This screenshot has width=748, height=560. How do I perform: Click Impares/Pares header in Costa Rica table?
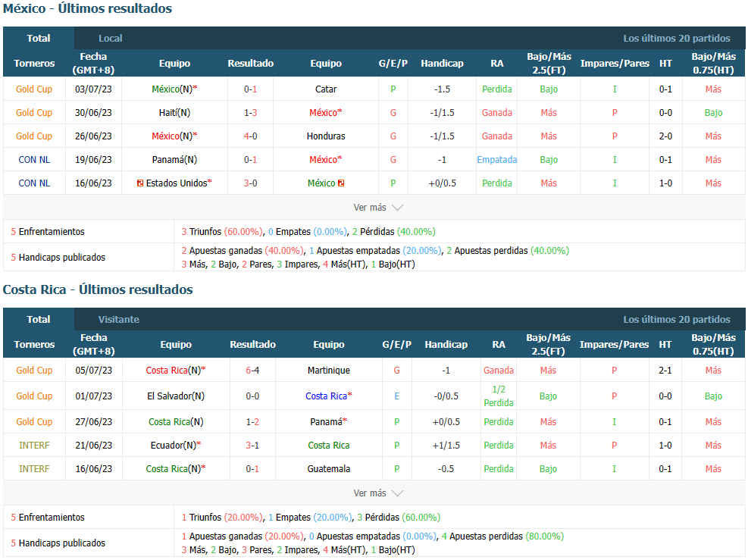614,344
